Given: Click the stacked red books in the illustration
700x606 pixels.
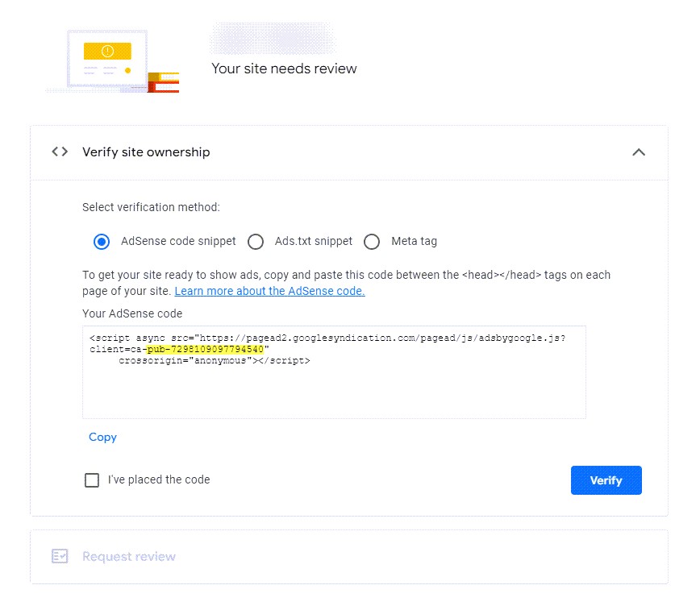Looking at the screenshot, I should 164,82.
